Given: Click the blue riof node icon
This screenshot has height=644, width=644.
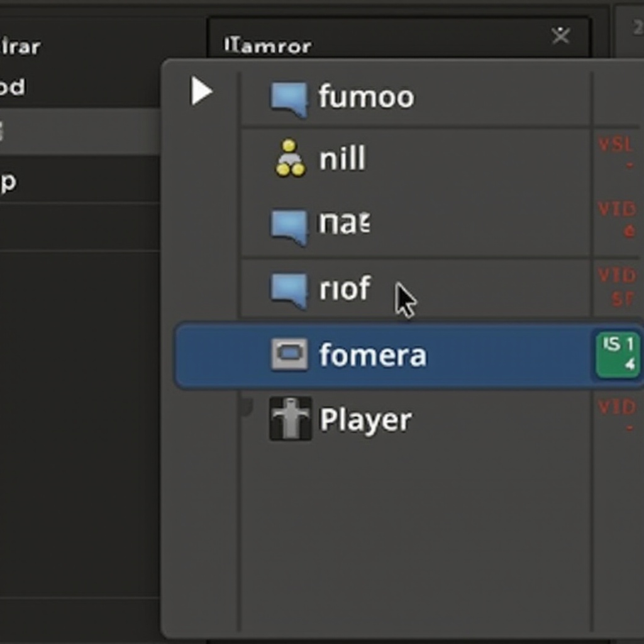Looking at the screenshot, I should 289,290.
